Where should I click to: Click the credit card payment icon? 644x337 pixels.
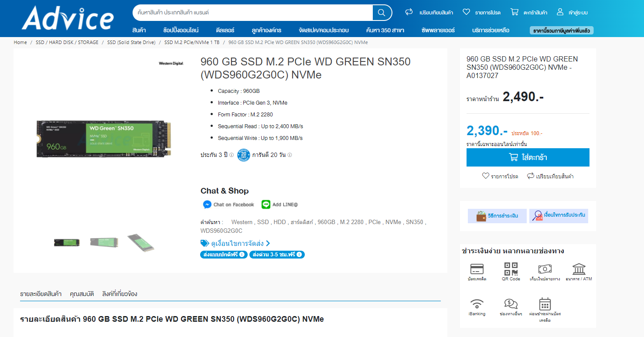(477, 269)
